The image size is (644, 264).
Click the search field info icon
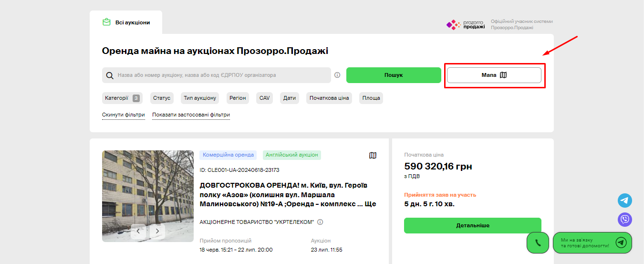pyautogui.click(x=337, y=75)
